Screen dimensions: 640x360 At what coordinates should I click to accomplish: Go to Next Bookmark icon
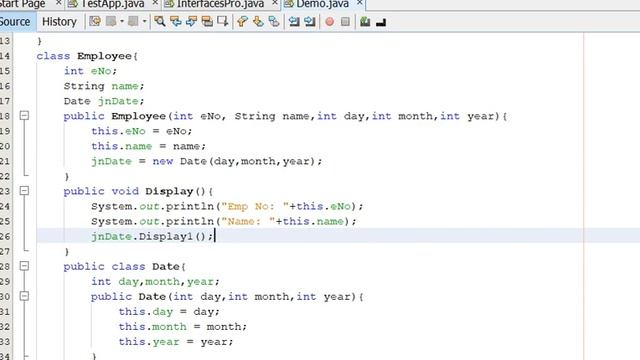pos(258,21)
